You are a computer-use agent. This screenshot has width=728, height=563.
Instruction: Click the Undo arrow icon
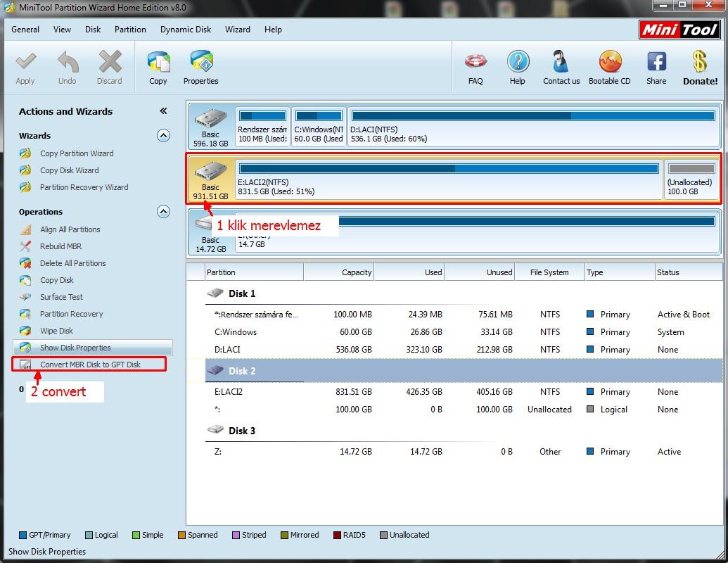click(x=68, y=62)
